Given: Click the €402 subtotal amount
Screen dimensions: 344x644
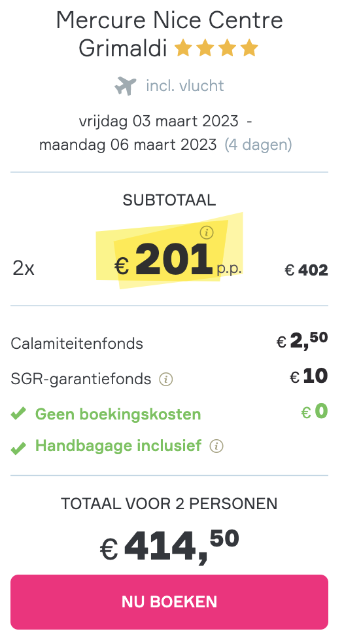Looking at the screenshot, I should coord(306,270).
